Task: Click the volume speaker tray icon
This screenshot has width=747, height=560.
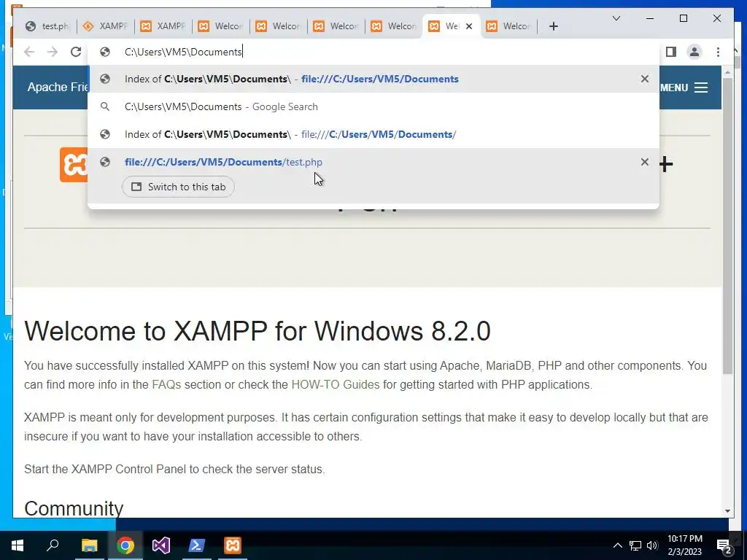Action: (652, 545)
